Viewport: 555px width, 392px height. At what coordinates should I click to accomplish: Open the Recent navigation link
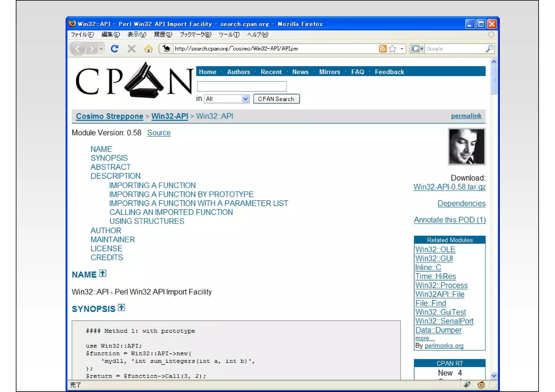pyautogui.click(x=271, y=72)
